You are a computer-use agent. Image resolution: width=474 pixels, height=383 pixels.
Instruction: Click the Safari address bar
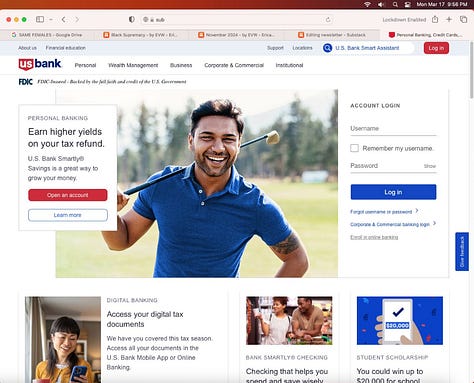point(237,20)
